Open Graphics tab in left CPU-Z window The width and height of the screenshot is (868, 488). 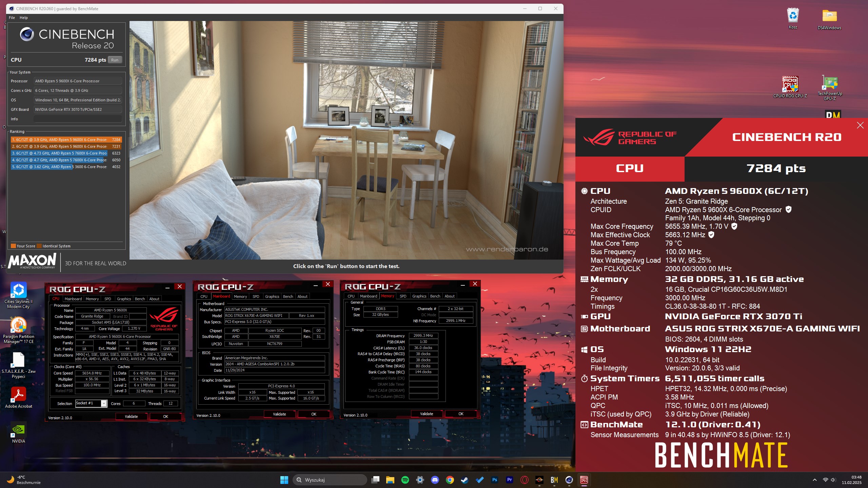(x=124, y=299)
